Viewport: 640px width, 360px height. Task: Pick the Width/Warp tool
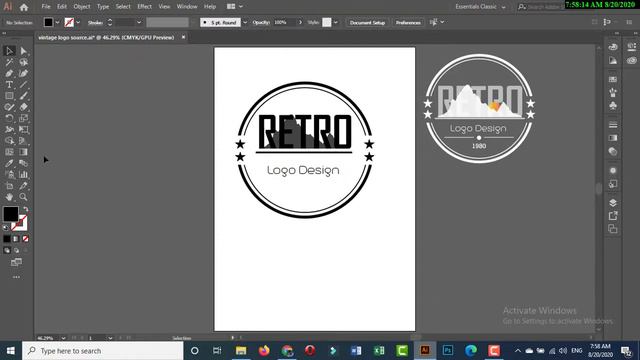pos(9,130)
